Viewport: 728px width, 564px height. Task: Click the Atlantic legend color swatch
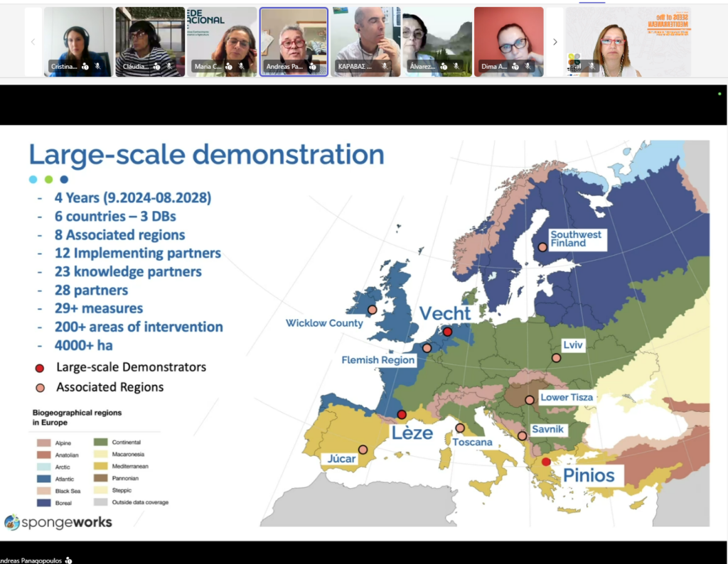[x=43, y=479]
